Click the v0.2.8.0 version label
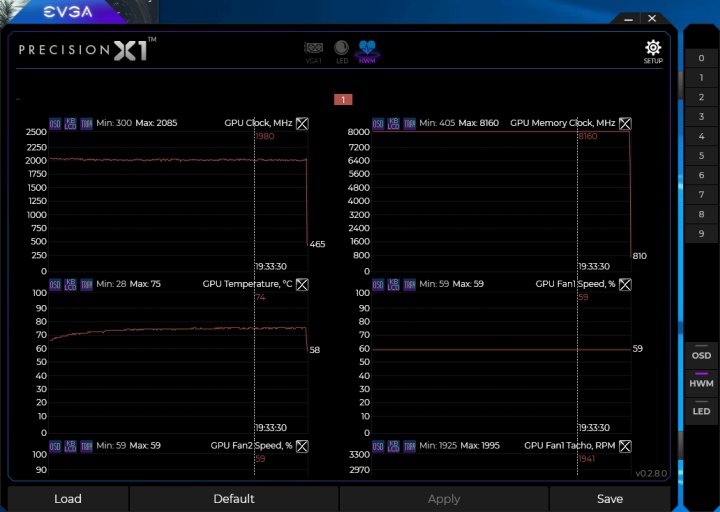The height and width of the screenshot is (512, 720). pyautogui.click(x=651, y=473)
